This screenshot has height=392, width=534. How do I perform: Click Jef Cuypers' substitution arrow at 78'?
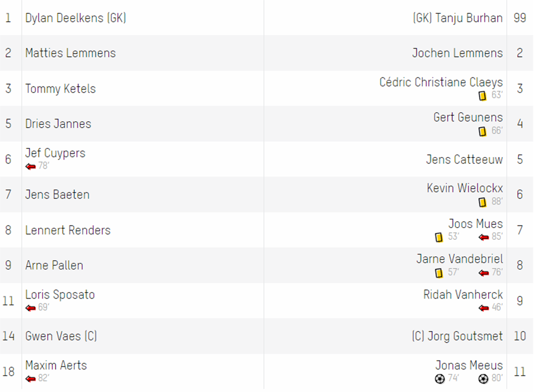click(30, 166)
